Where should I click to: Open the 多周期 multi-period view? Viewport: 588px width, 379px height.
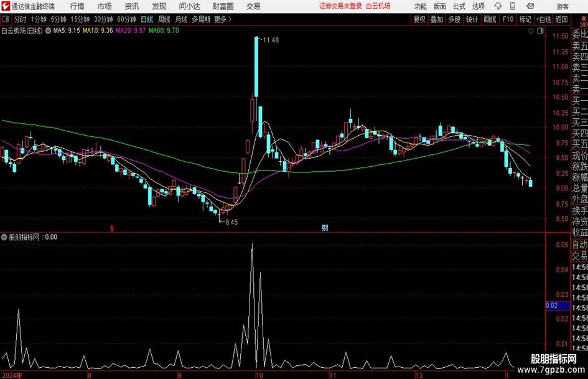[201, 19]
